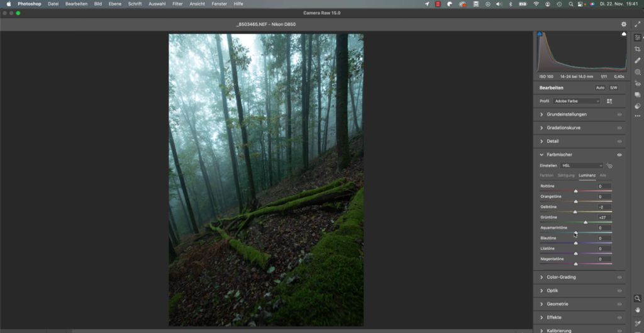Switch to the Sättigung tab
This screenshot has height=333, width=644.
(x=566, y=176)
